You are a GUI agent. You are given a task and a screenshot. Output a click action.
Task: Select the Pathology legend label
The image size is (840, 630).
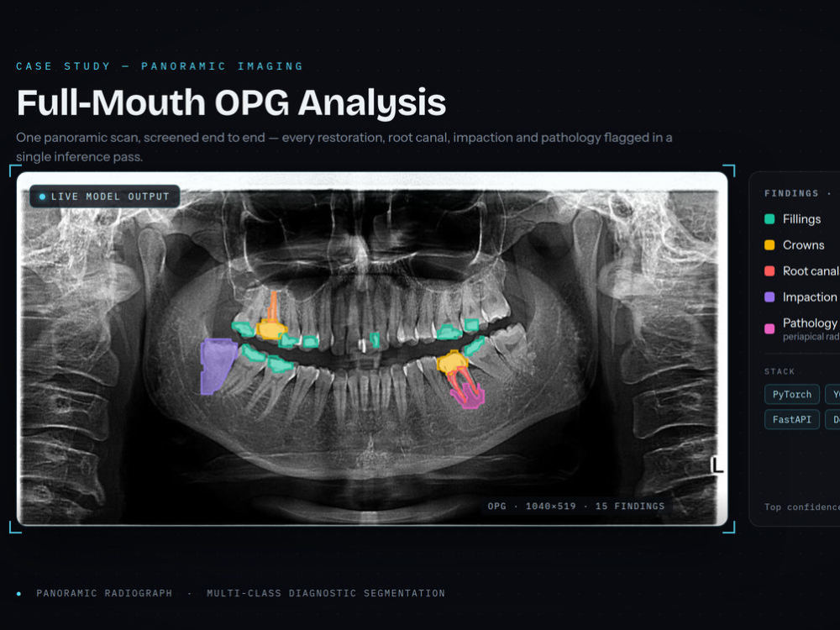[x=810, y=323]
